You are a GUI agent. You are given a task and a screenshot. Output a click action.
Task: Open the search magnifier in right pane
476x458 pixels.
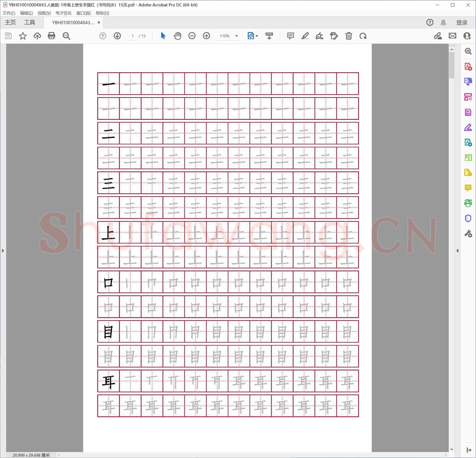tap(468, 51)
